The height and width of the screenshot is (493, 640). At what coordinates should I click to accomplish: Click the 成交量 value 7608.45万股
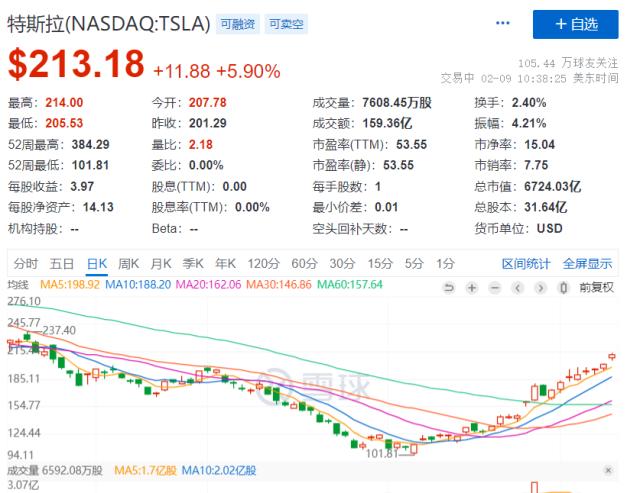tap(397, 102)
